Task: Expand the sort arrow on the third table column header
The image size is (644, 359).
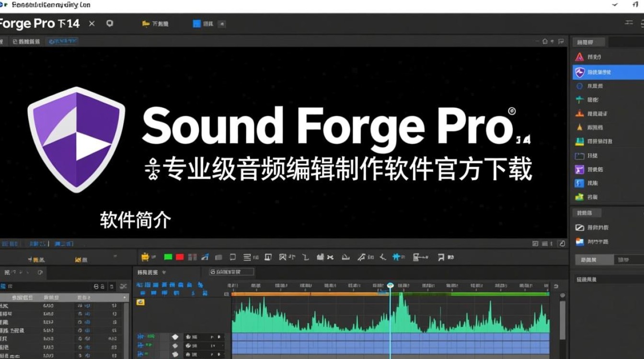Action: (x=126, y=297)
